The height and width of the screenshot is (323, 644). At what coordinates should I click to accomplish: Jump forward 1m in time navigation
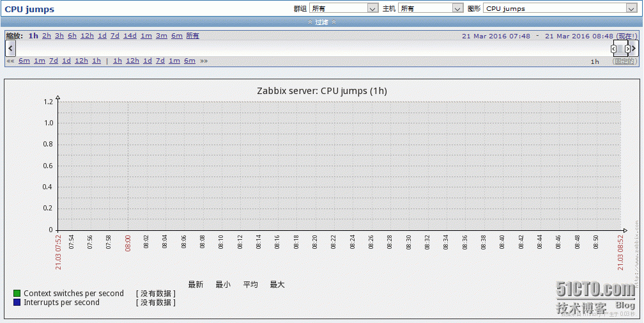(x=174, y=61)
